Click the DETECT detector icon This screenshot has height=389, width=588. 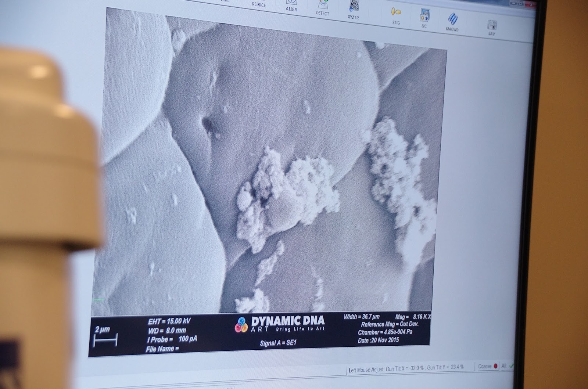pos(323,7)
